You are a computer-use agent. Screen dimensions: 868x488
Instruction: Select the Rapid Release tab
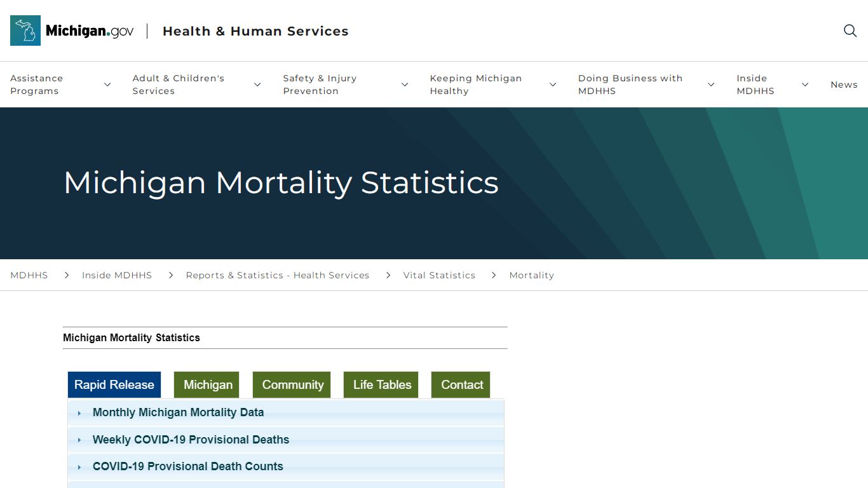pyautogui.click(x=114, y=384)
